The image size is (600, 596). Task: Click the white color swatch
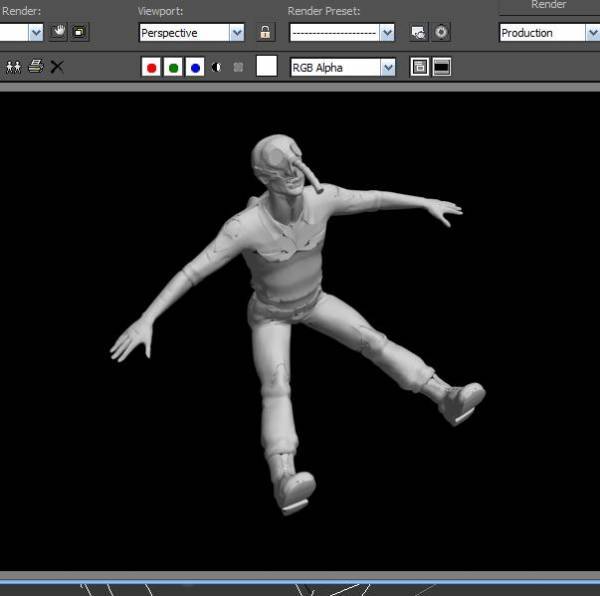[x=267, y=67]
